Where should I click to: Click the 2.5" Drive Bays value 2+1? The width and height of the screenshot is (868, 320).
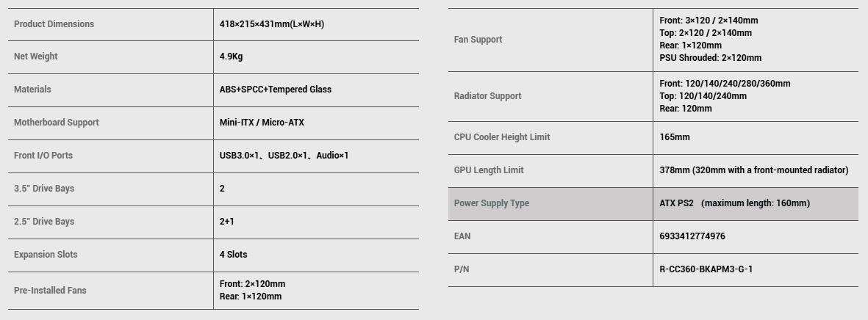(227, 222)
